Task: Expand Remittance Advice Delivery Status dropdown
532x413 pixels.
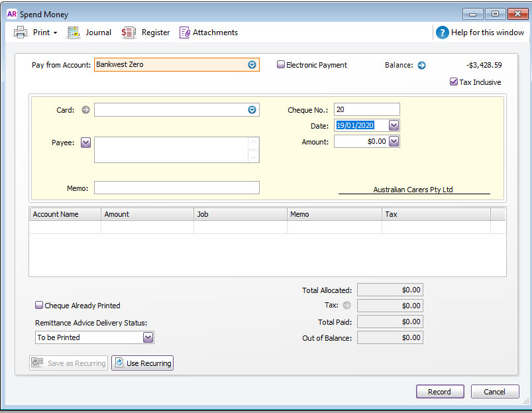Action: tap(148, 337)
